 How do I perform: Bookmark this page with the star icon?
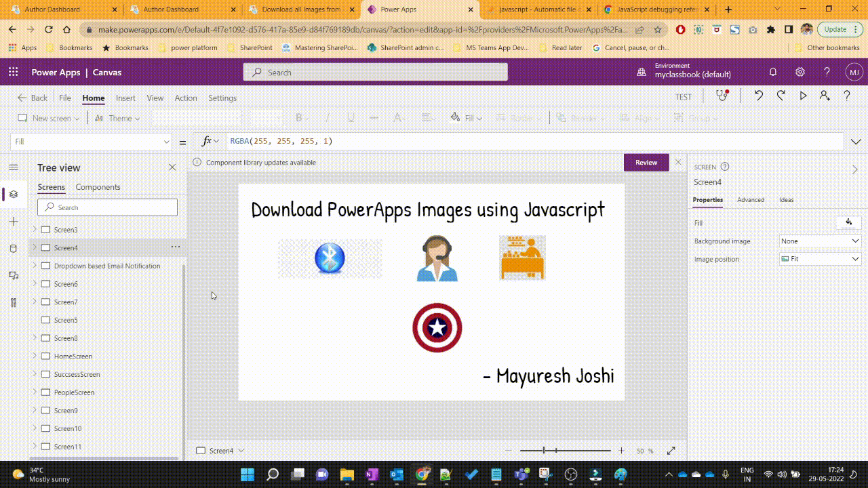coord(658,30)
